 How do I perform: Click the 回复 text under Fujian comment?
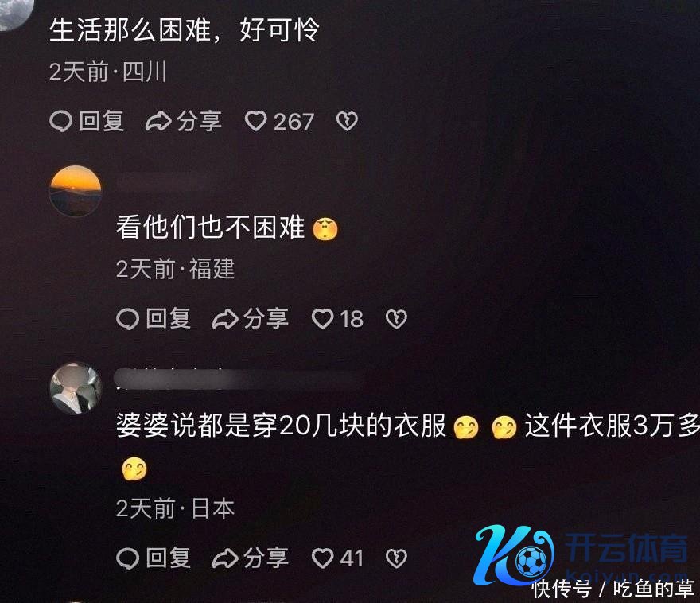pyautogui.click(x=169, y=319)
